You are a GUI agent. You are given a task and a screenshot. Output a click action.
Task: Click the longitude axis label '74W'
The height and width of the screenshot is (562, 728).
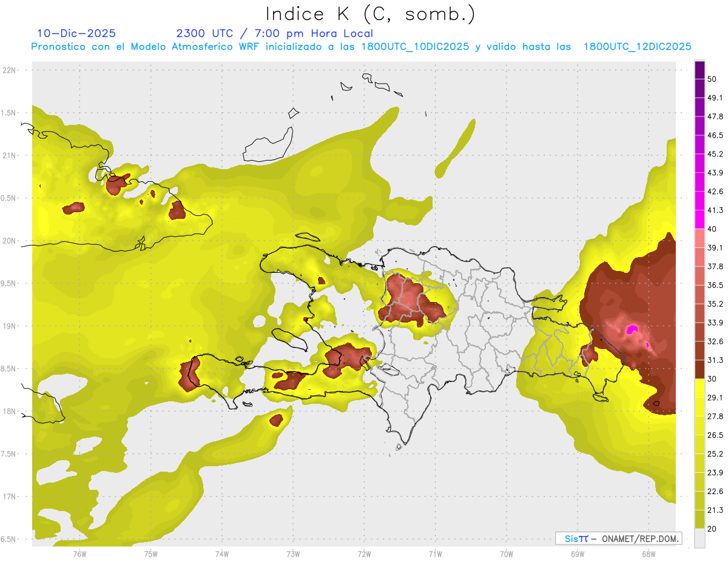[222, 554]
